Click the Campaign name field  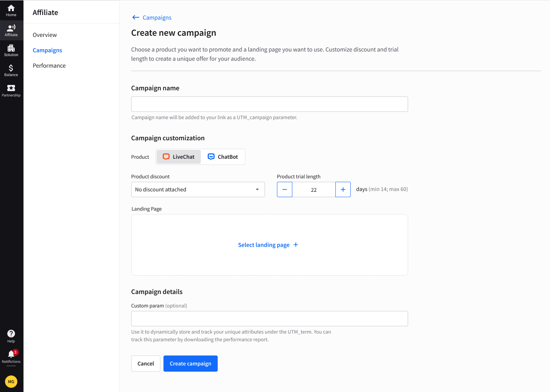269,104
